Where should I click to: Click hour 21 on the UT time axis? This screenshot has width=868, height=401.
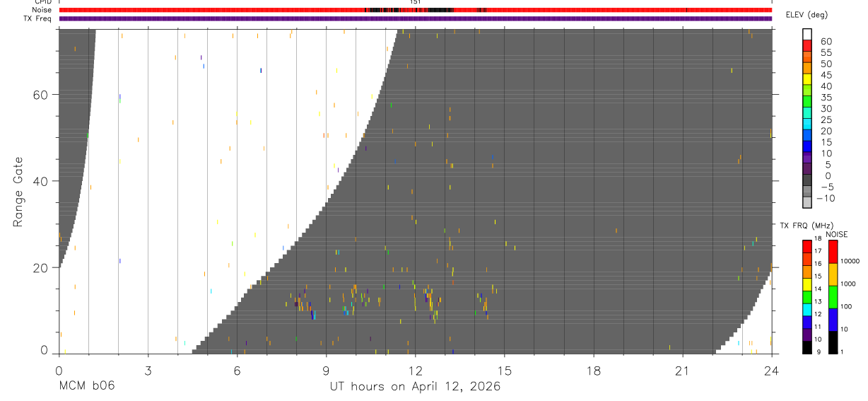[682, 371]
